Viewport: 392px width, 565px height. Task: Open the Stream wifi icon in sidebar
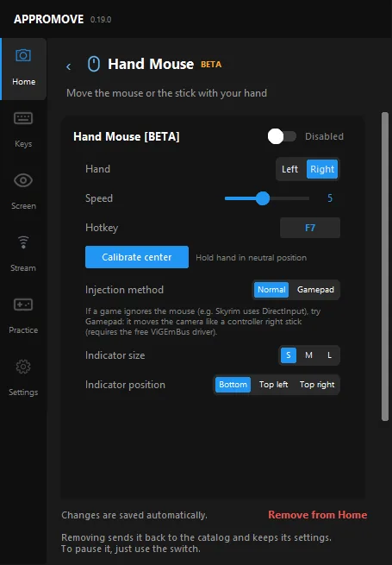[23, 242]
